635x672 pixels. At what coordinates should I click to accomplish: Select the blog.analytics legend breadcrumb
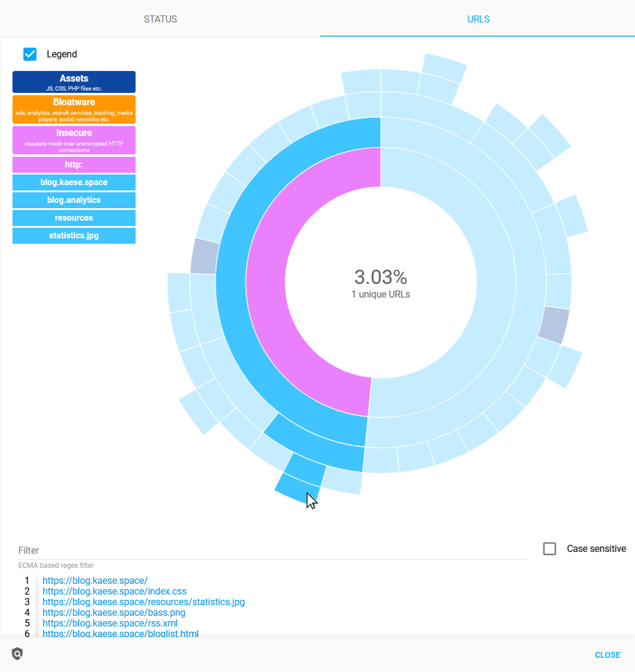(74, 200)
